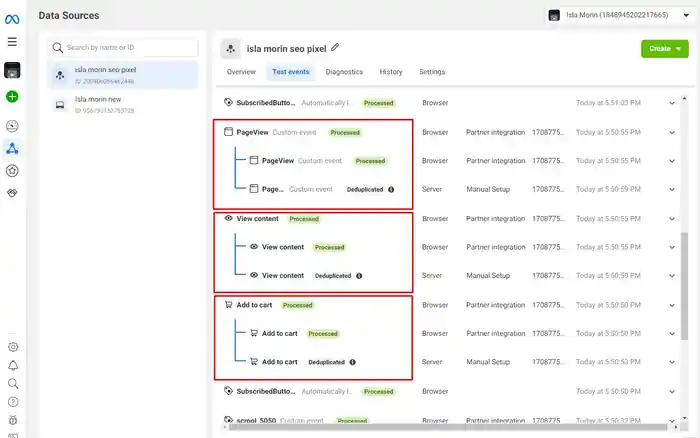700x438 pixels.
Task: Click the bug report icon
Action: click(13, 420)
